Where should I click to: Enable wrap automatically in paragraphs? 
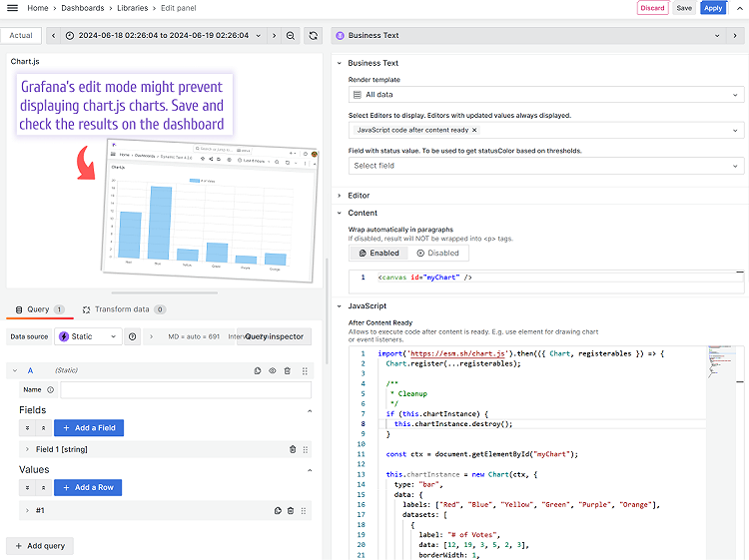pyautogui.click(x=379, y=253)
